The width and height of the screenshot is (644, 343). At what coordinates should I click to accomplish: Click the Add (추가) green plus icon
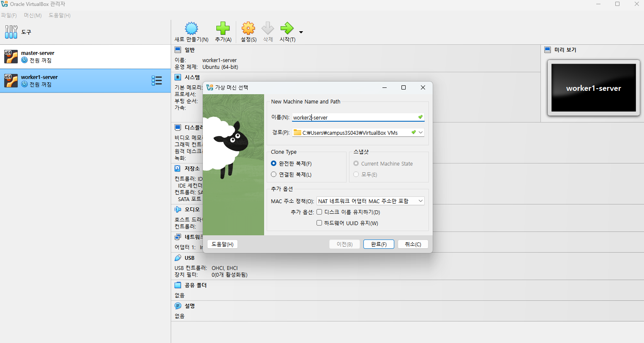point(223,28)
